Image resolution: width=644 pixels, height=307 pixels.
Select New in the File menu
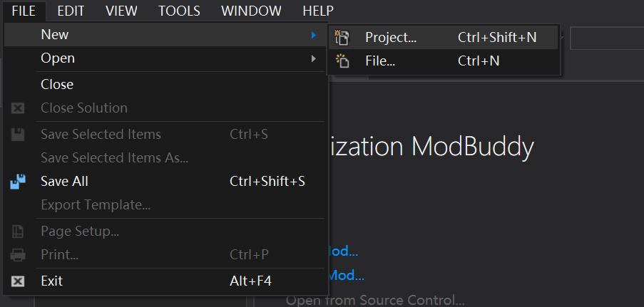(x=165, y=35)
